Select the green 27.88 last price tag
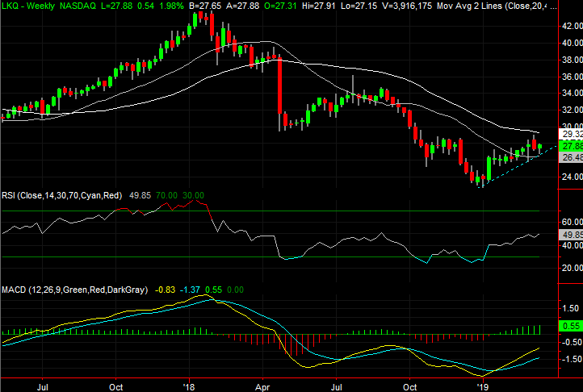This screenshot has height=392, width=583. (x=571, y=146)
